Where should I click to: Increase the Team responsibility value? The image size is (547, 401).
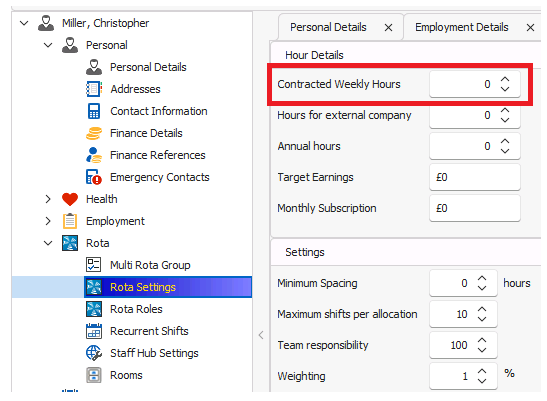482,340
